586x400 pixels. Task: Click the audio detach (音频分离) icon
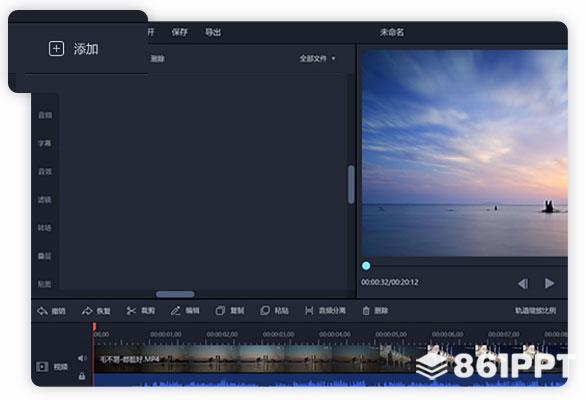point(309,311)
